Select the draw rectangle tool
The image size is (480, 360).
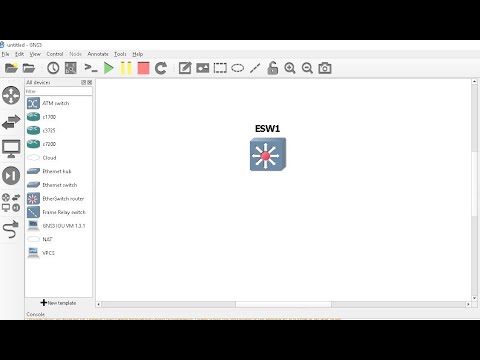pos(220,68)
